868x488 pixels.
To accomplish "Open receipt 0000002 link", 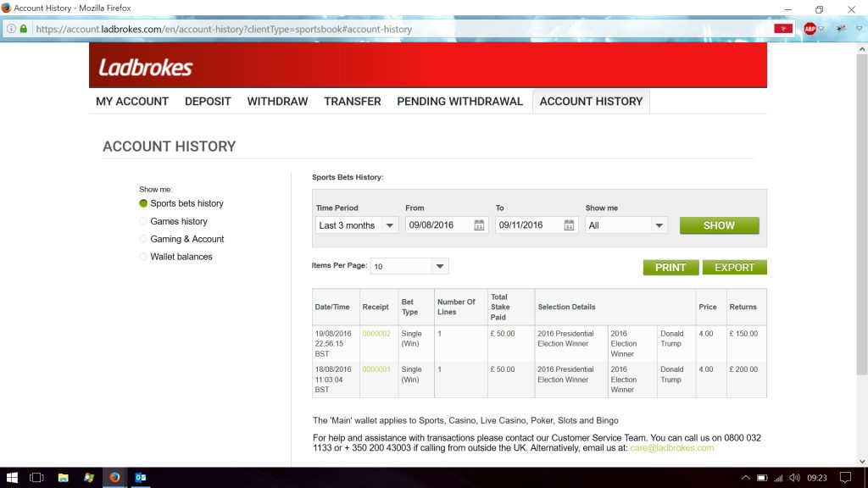I will (x=376, y=334).
